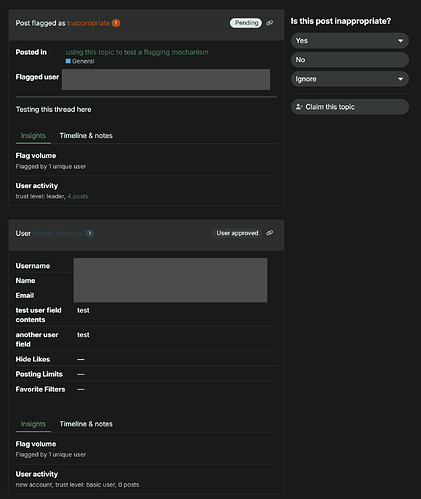Click 'trust level: leader' text
Screen dimensions: 421x499
[x=40, y=196]
